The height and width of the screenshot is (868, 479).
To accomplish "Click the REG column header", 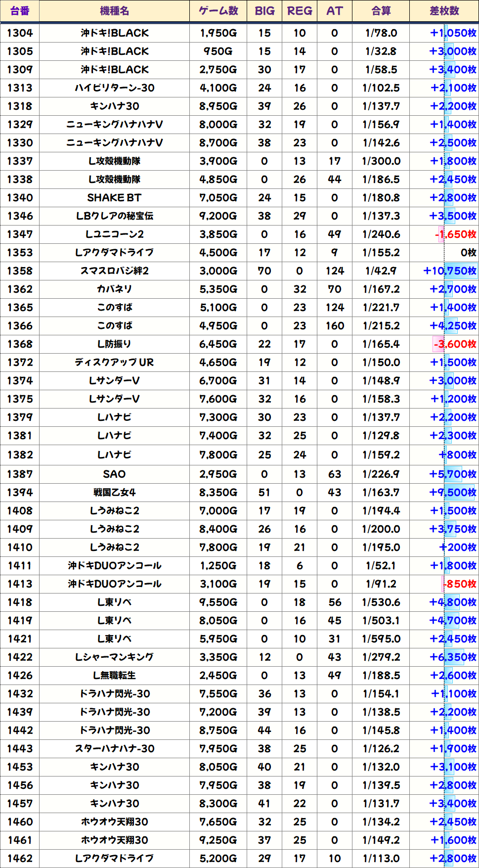I will pyautogui.click(x=300, y=11).
